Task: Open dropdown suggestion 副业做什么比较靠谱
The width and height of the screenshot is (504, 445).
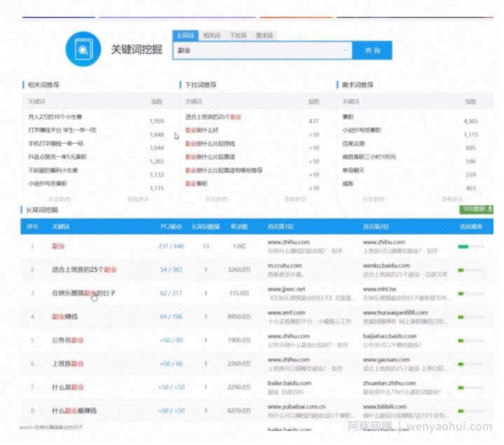Action: point(210,157)
